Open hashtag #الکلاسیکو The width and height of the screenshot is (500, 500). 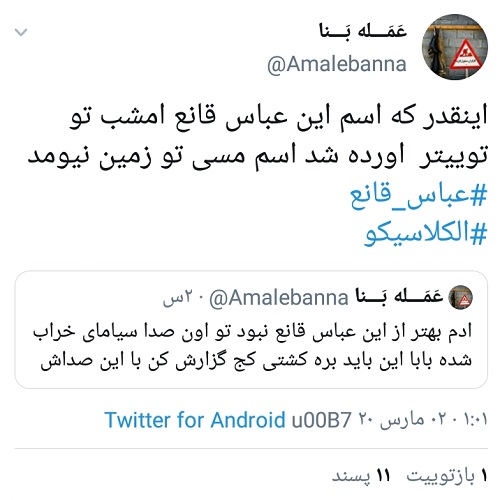tap(426, 233)
